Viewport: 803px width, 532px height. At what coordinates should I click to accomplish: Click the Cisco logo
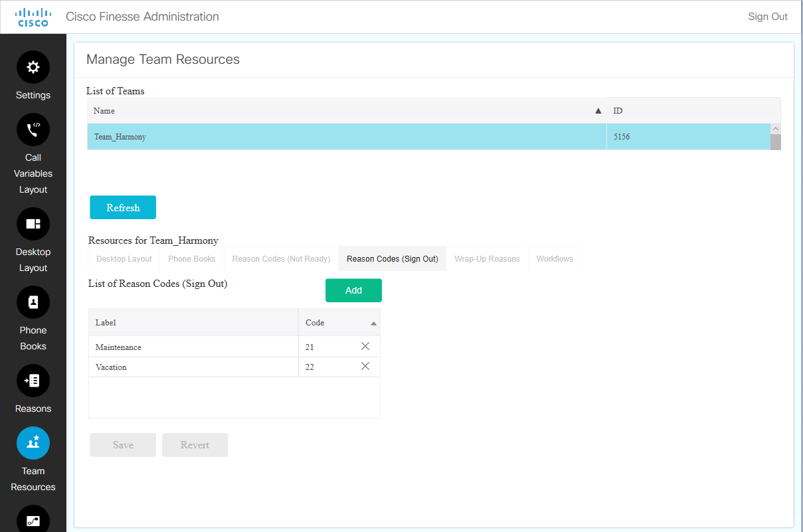(33, 17)
